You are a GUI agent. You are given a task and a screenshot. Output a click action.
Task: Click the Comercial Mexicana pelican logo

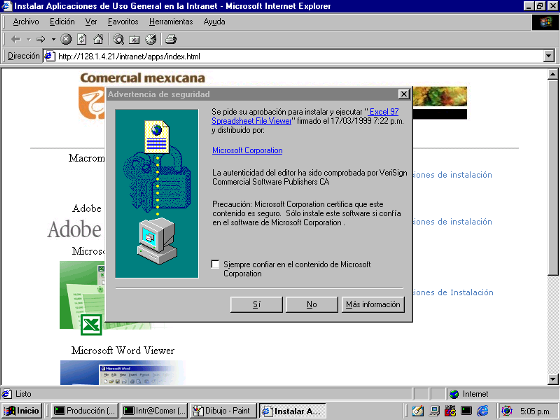click(92, 103)
